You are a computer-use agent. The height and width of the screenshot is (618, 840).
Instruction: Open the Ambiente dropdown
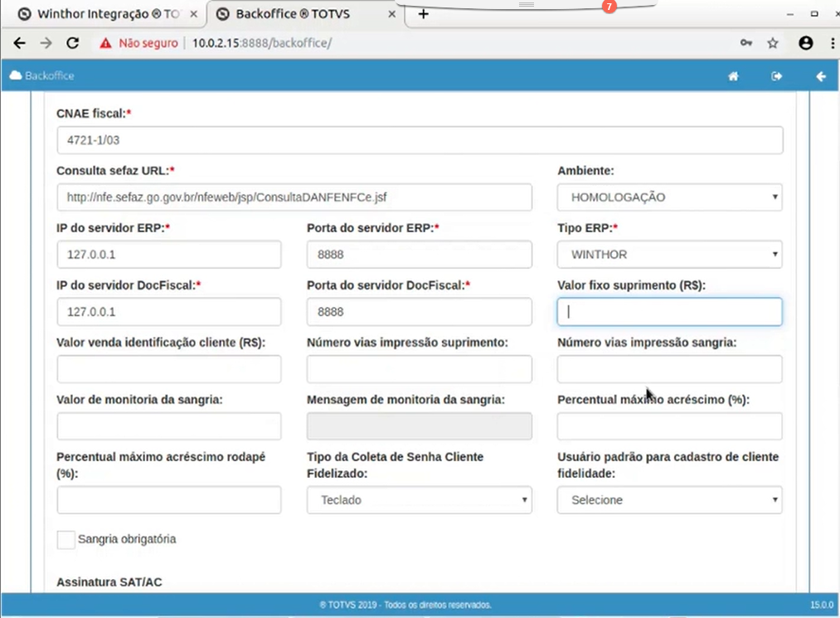tap(670, 197)
